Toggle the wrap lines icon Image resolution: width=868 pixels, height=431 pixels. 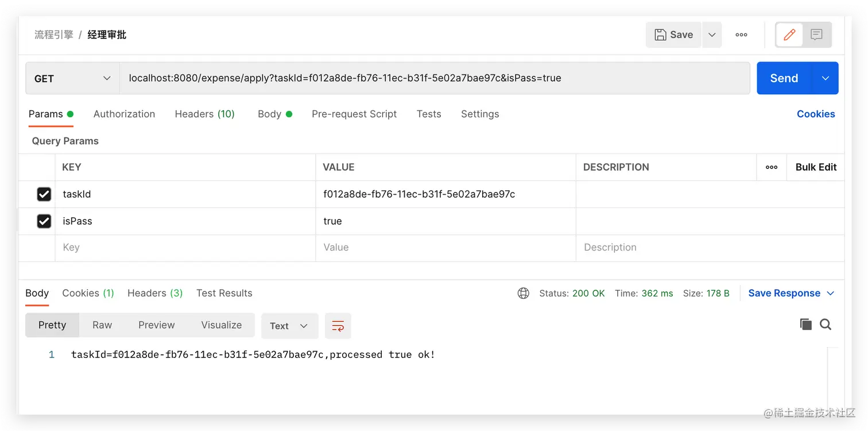tap(338, 326)
